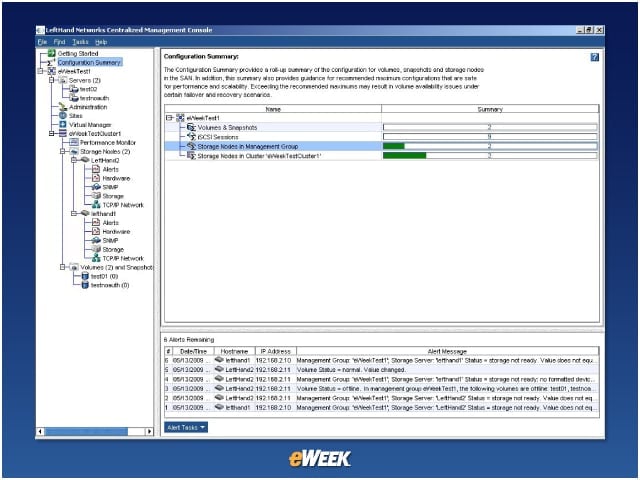
Task: Click the eWeekTest1 management group icon in tree
Action: point(52,71)
